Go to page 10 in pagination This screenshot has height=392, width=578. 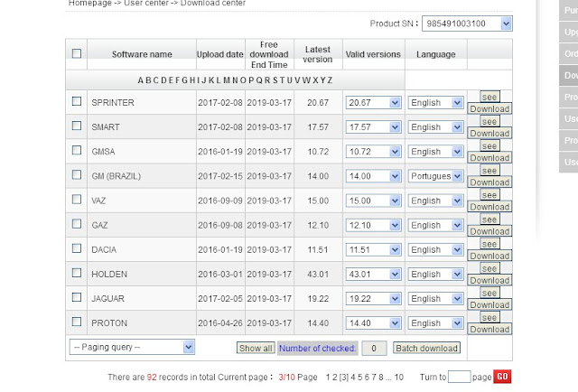point(399,378)
